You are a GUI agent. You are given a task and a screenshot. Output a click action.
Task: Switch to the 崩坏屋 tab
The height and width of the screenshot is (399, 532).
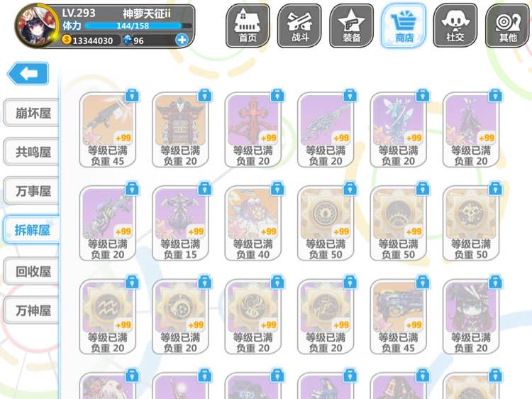point(31,113)
